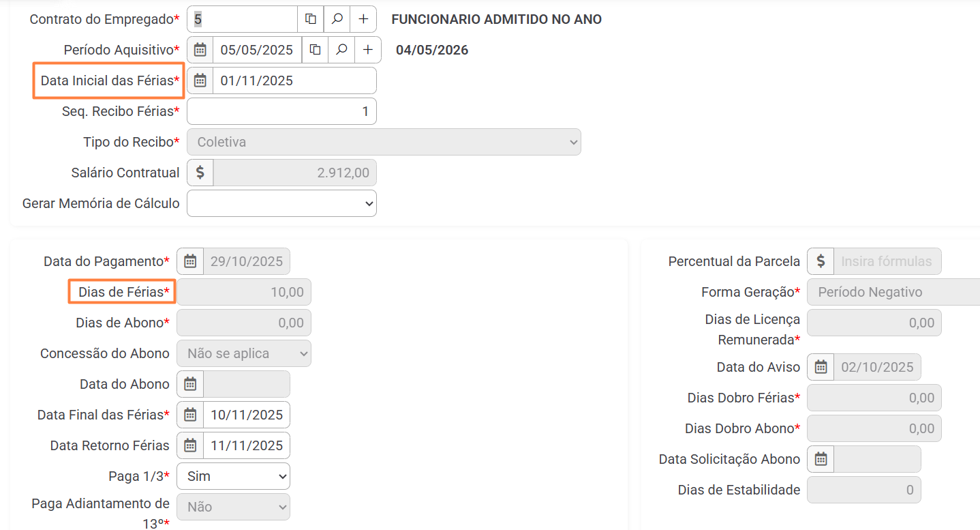The height and width of the screenshot is (530, 980).
Task: Click copy icon beside Contrato do Empregado
Action: (311, 19)
